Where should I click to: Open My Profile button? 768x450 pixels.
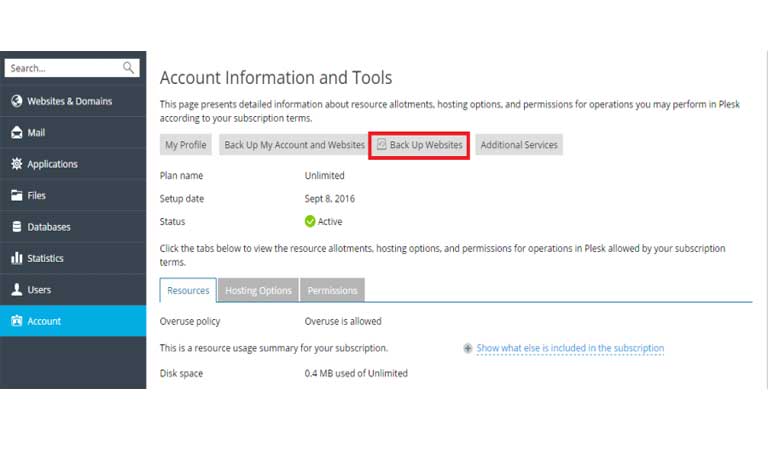pos(186,144)
